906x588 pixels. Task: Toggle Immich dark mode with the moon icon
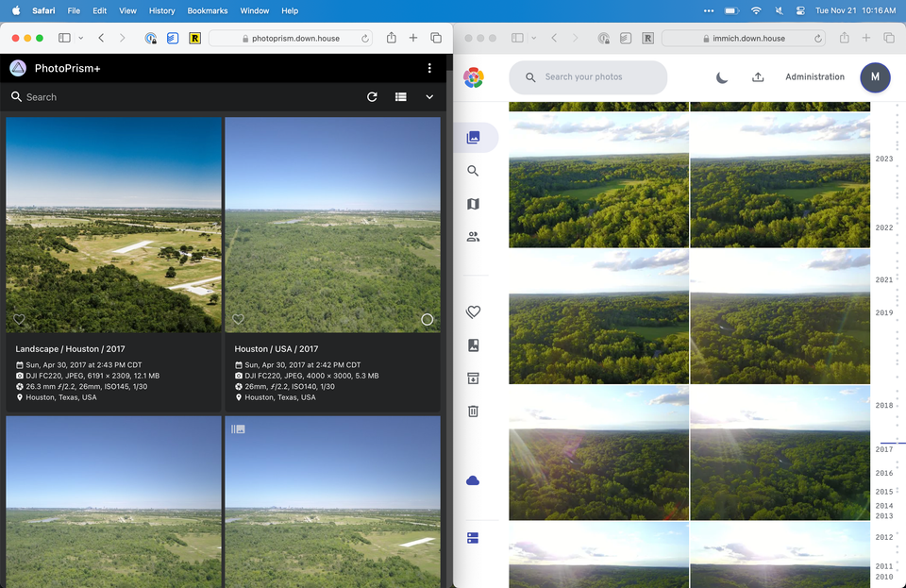722,77
